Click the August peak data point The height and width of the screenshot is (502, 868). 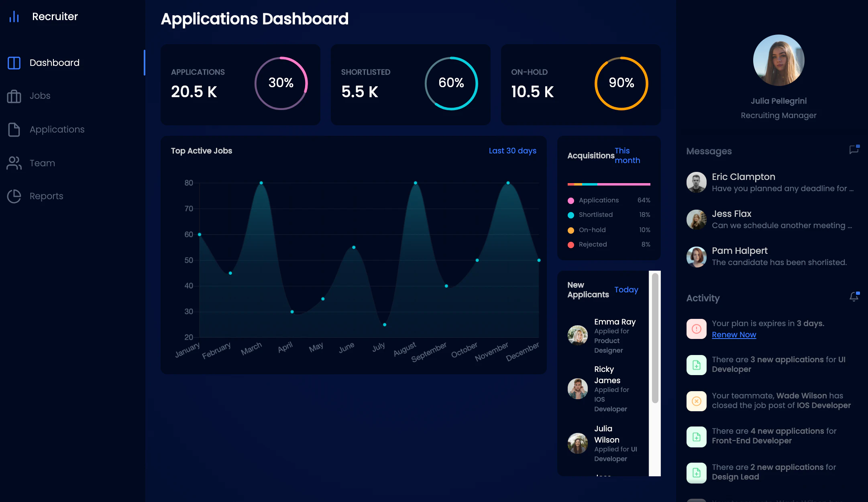pyautogui.click(x=415, y=183)
